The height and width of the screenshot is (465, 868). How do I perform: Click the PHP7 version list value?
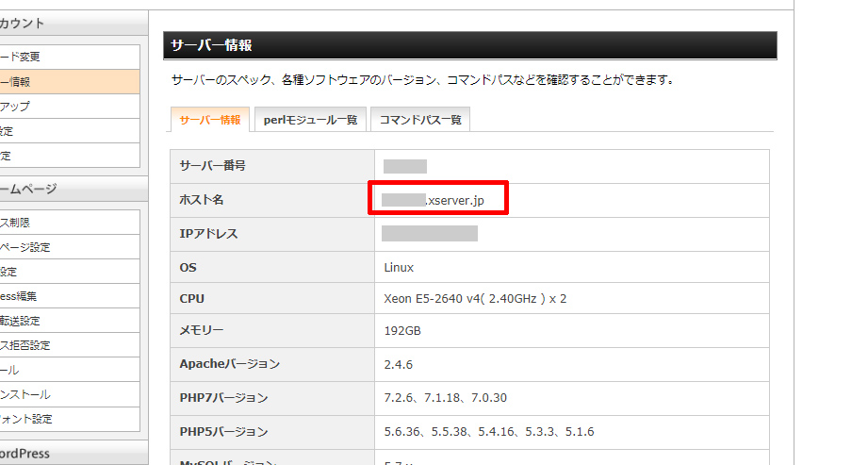coord(445,398)
